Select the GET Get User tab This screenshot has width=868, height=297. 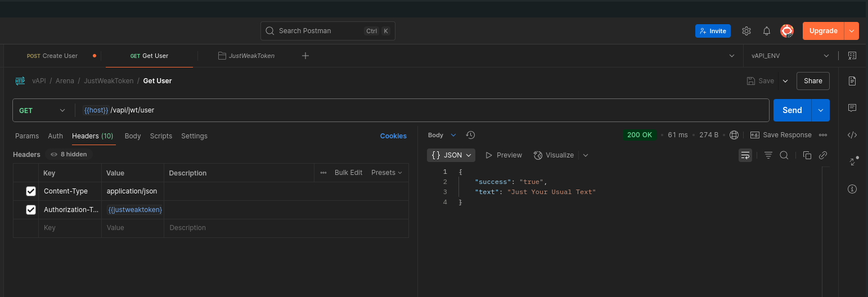[x=149, y=56]
